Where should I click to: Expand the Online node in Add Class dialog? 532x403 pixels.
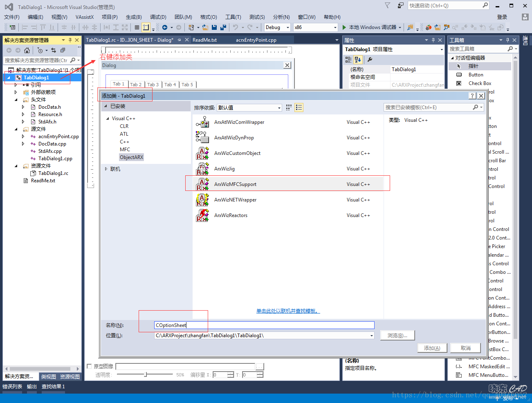tap(106, 169)
